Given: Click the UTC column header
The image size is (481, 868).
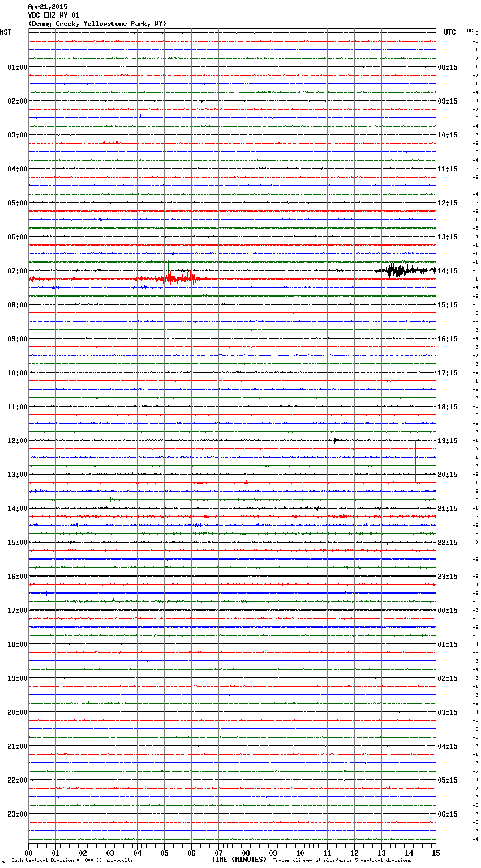Looking at the screenshot, I should pyautogui.click(x=450, y=32).
